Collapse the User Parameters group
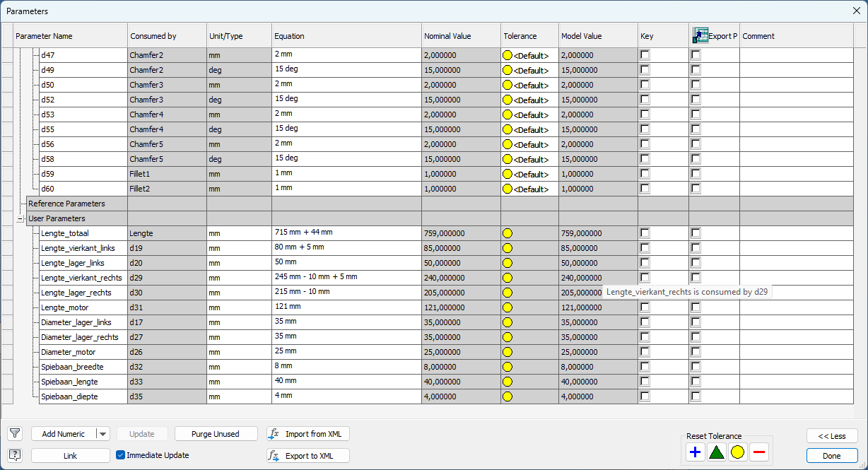The image size is (868, 470). click(20, 218)
